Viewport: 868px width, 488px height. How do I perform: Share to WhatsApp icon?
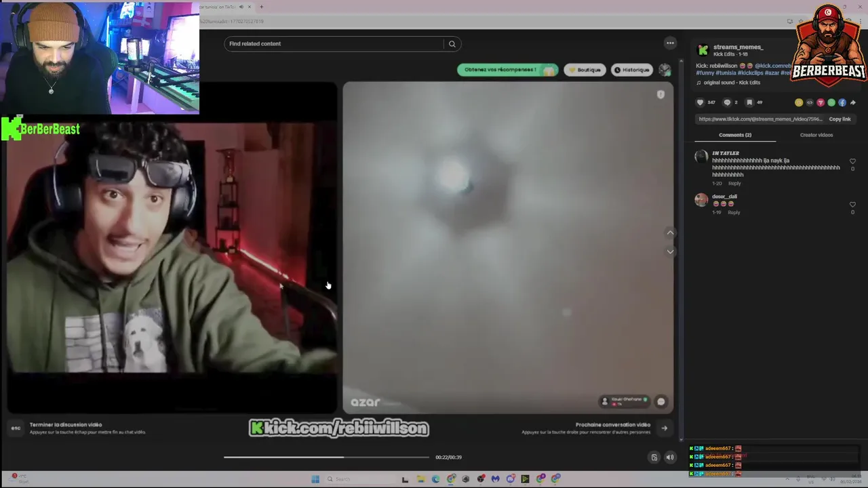831,102
